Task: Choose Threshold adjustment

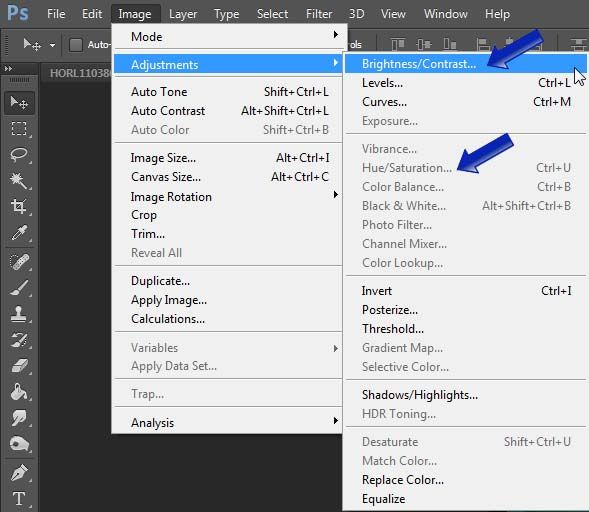Action: pyautogui.click(x=466, y=329)
